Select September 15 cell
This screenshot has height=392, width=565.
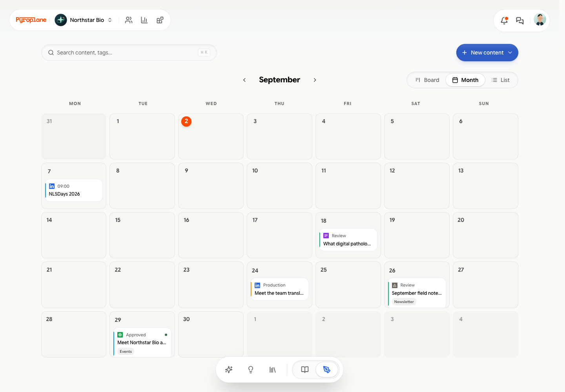tap(142, 235)
